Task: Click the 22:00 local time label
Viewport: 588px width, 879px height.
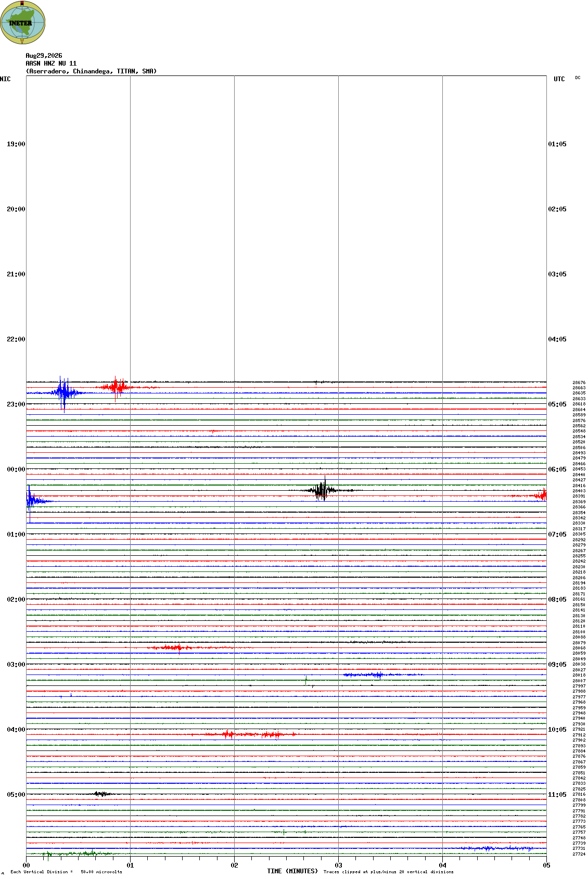Action: [x=16, y=339]
